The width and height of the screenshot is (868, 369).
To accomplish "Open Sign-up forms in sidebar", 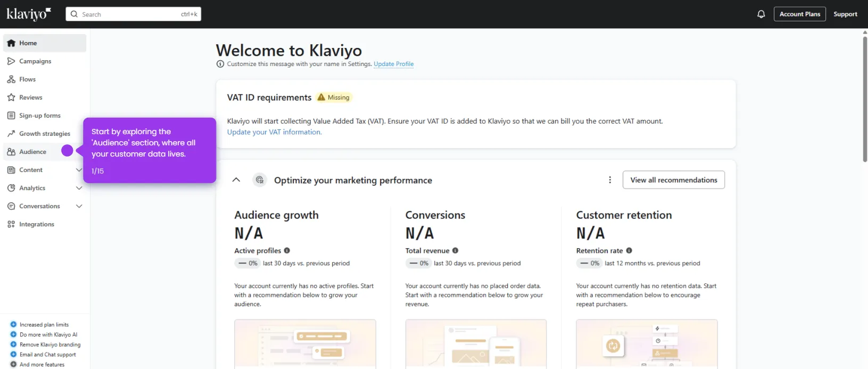I will point(45,116).
